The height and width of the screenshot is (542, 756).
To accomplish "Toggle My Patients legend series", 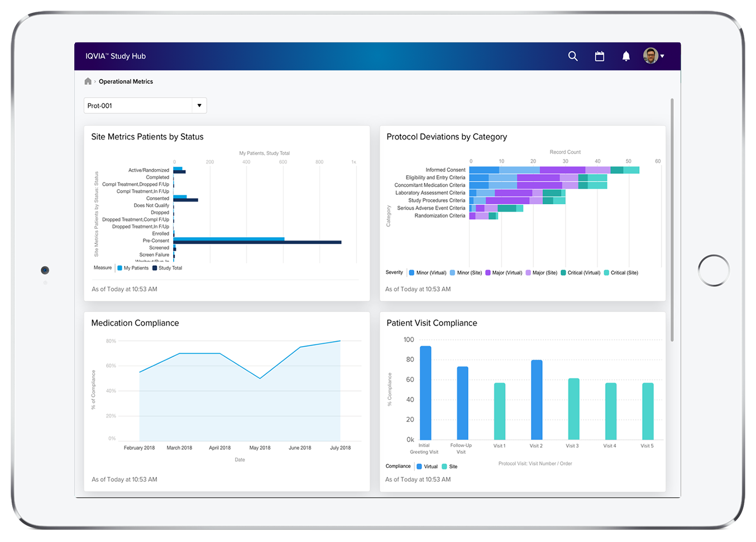I will click(x=133, y=268).
